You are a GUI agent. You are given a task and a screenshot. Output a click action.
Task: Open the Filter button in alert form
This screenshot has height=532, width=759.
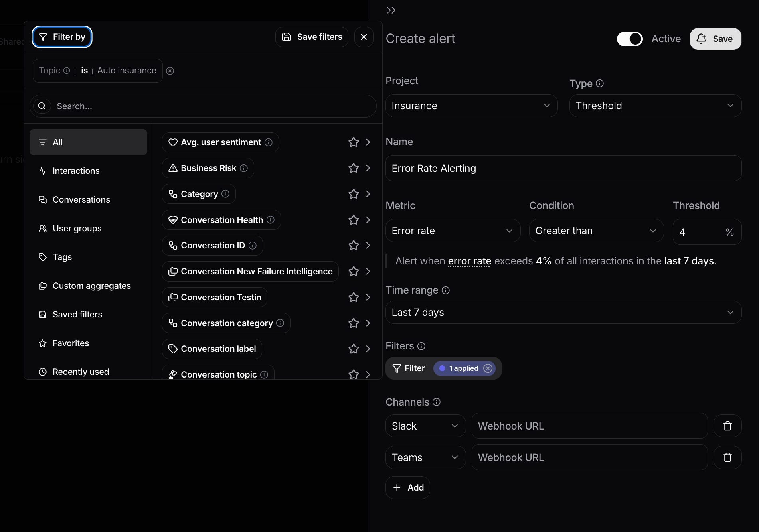pyautogui.click(x=409, y=368)
